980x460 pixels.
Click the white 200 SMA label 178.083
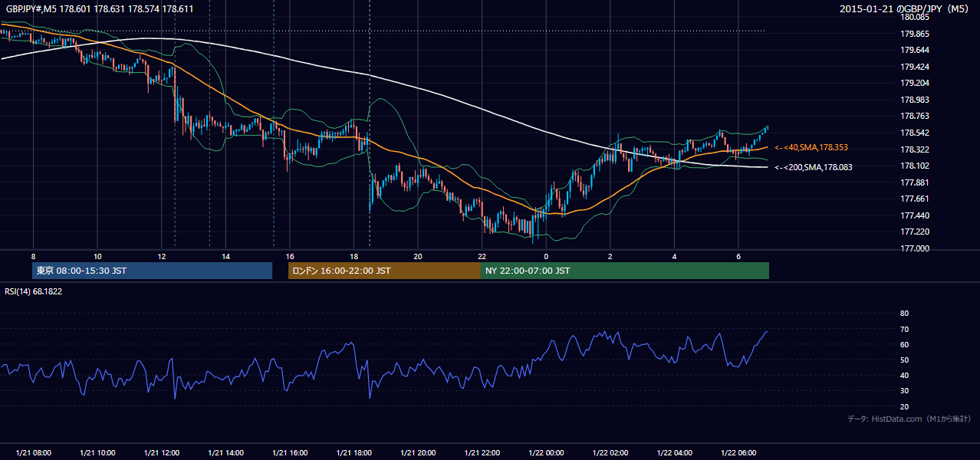coord(813,166)
